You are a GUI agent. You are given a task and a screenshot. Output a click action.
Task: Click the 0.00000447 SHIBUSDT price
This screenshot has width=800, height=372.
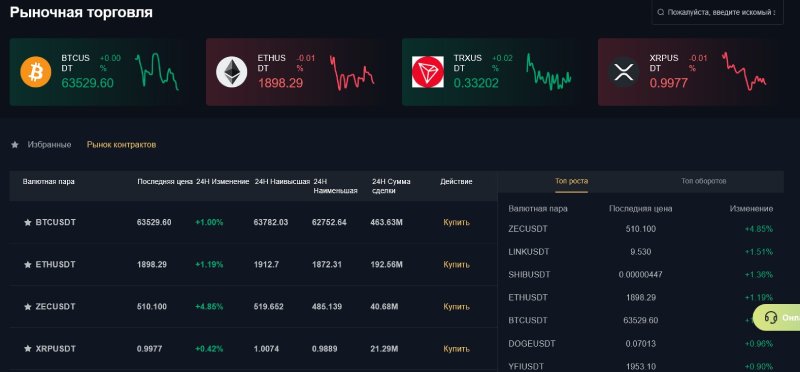(641, 275)
